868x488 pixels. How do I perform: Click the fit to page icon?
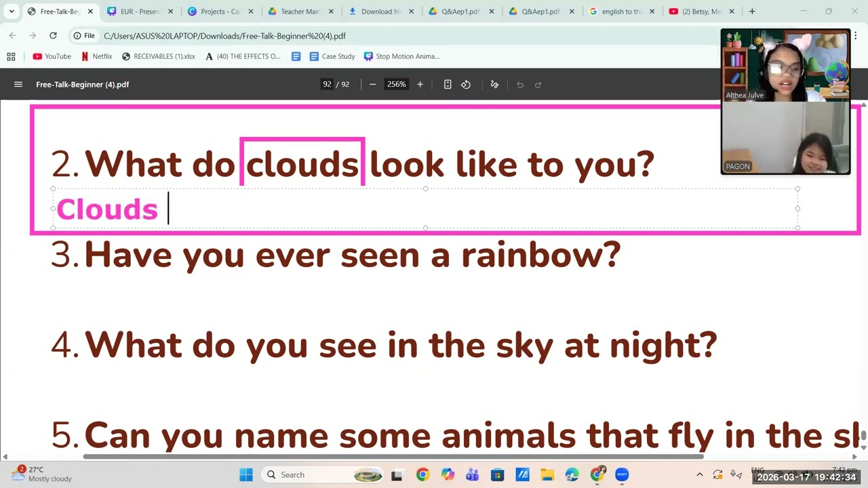pos(448,84)
